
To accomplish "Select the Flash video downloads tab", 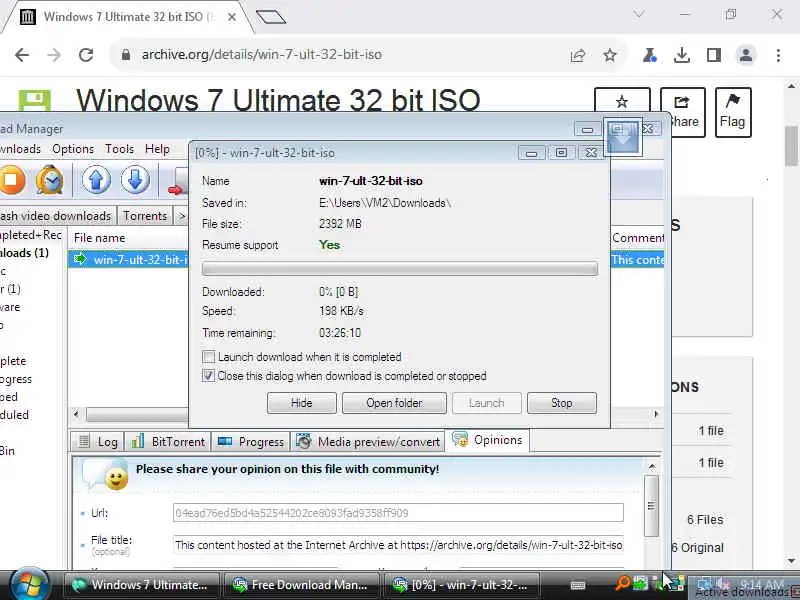I will (x=55, y=216).
